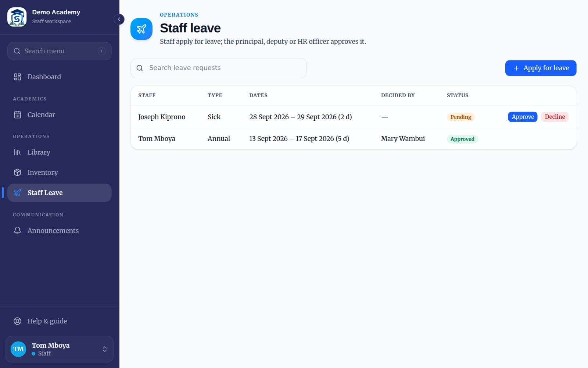This screenshot has width=588, height=368.
Task: Click the magnifier icon in leave search
Action: click(x=140, y=68)
